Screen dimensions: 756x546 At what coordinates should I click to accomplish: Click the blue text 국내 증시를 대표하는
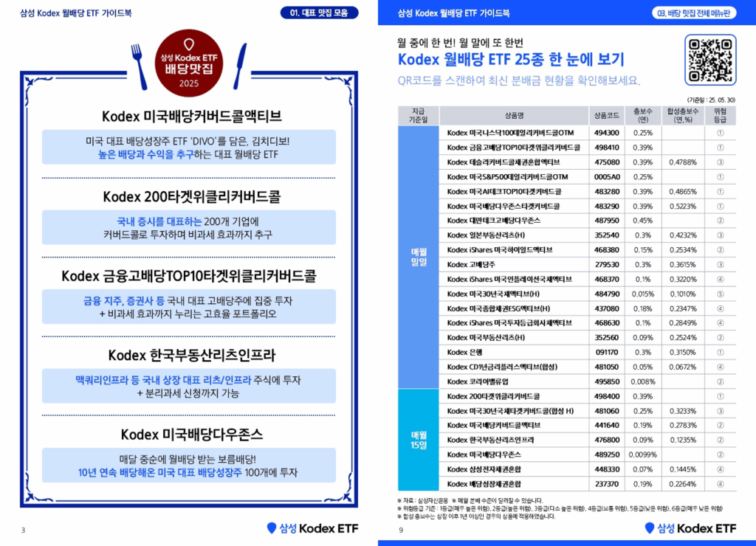(159, 221)
